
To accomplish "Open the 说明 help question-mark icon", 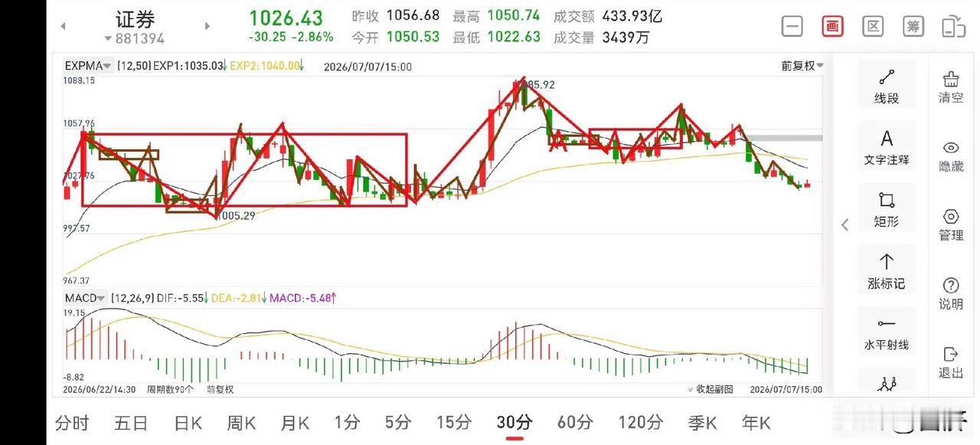I will pos(952,293).
